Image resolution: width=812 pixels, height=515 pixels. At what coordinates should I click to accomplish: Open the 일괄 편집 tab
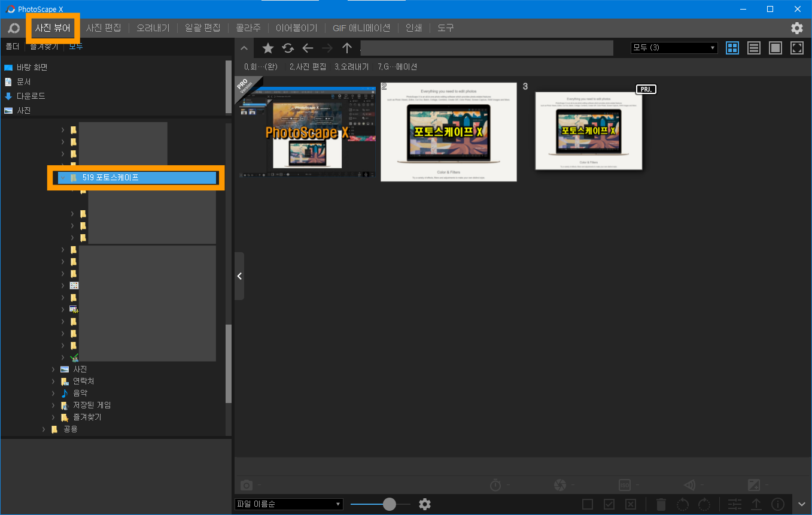[x=203, y=28]
